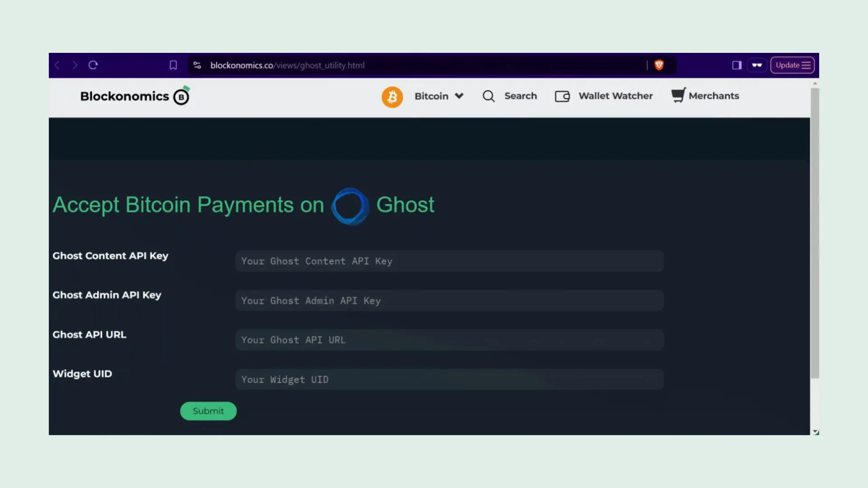Reload the page with refresh icon
This screenshot has height=488, width=868.
click(x=93, y=65)
